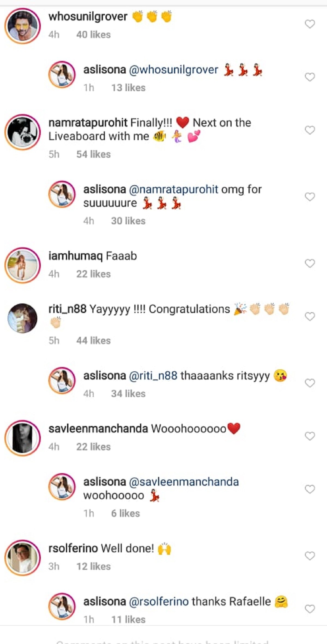
Task: Open the @savleenmanchanda mention
Action: click(184, 482)
